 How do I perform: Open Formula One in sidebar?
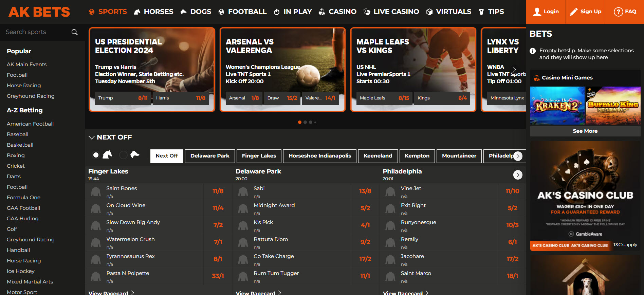click(24, 198)
